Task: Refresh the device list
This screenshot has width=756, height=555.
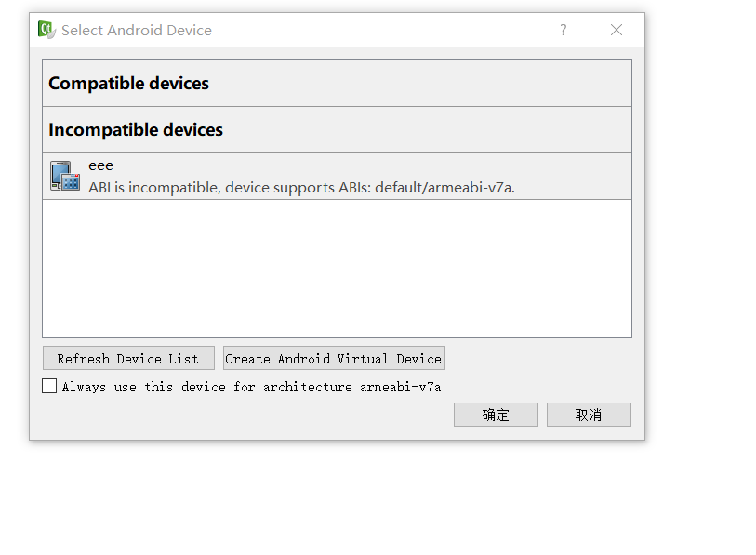Action: (x=128, y=358)
